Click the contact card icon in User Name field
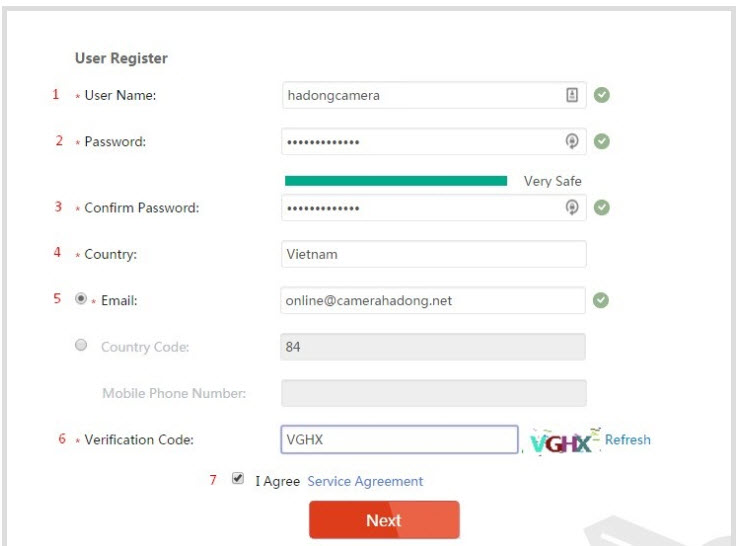Image resolution: width=747 pixels, height=546 pixels. pyautogui.click(x=572, y=95)
